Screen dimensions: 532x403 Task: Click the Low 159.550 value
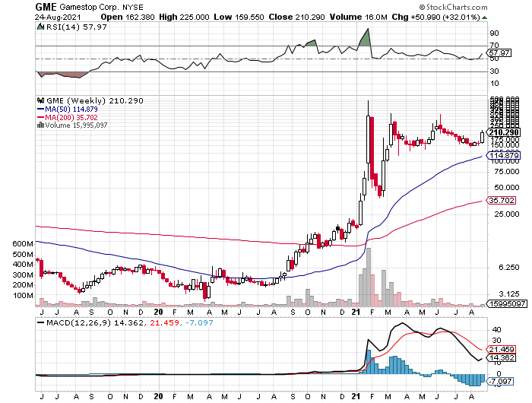point(239,17)
